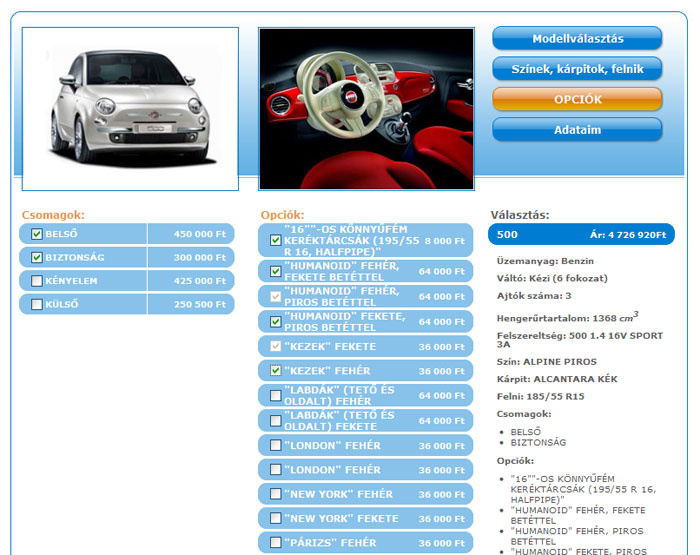This screenshot has width=700, height=555.
Task: Click the Hengerűrtartalom: 1368 cm3 line
Action: 567,317
